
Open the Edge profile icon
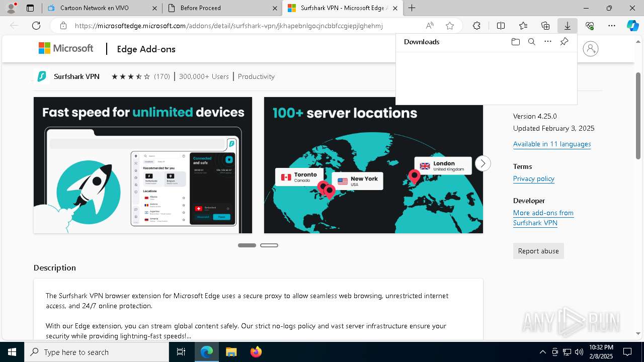click(x=11, y=8)
